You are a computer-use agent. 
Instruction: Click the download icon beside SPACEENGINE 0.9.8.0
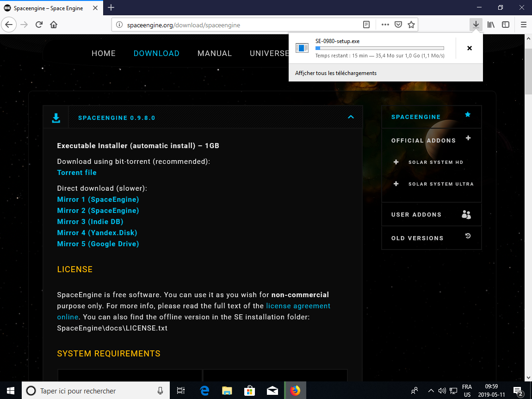point(56,118)
